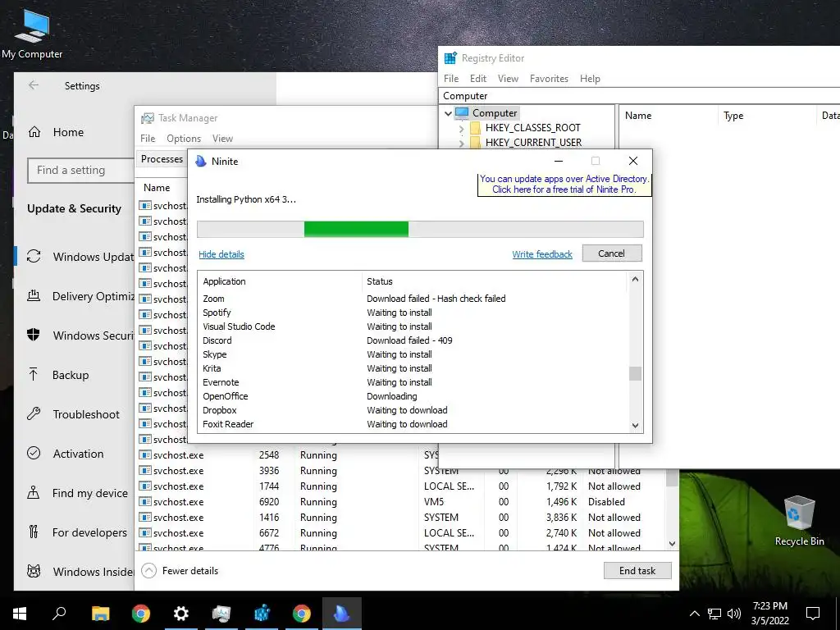Viewport: 840px width, 630px height.
Task: Open Activation settings page
Action: click(x=66, y=454)
